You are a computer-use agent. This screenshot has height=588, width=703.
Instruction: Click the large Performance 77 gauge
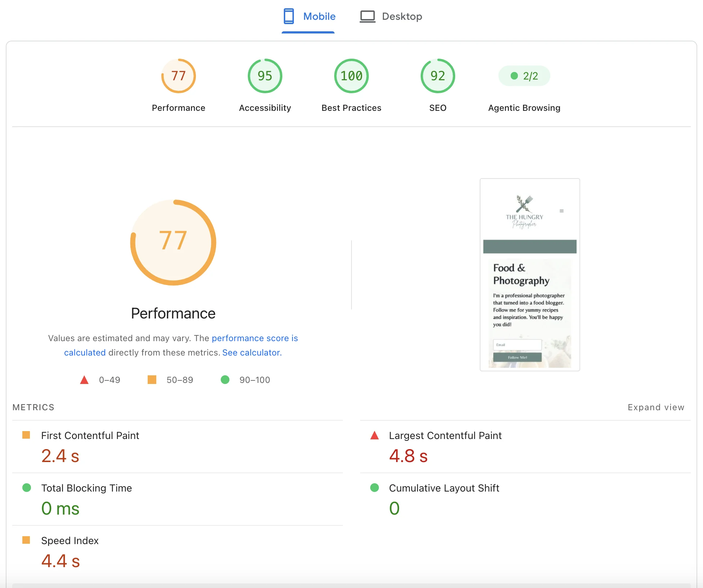click(173, 242)
